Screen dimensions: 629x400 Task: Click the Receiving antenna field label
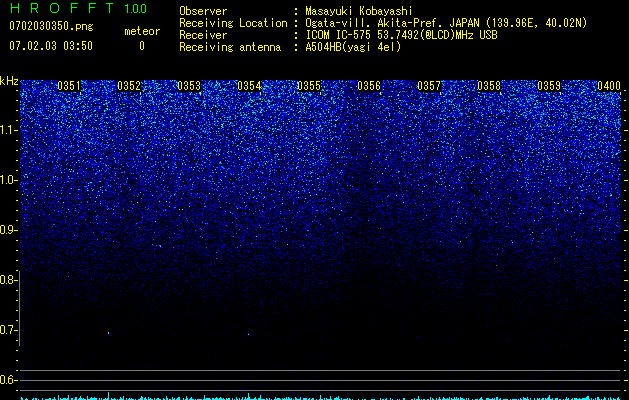[x=230, y=47]
